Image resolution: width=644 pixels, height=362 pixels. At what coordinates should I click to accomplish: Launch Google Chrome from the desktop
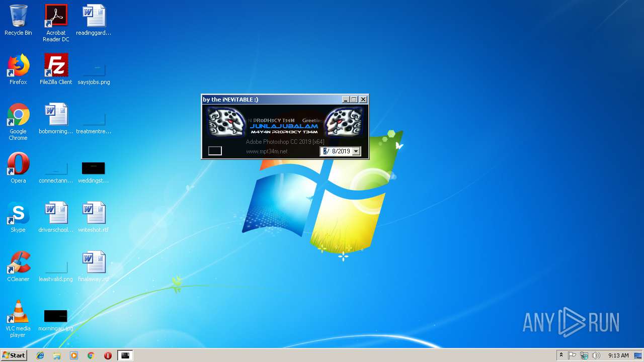pos(18,122)
